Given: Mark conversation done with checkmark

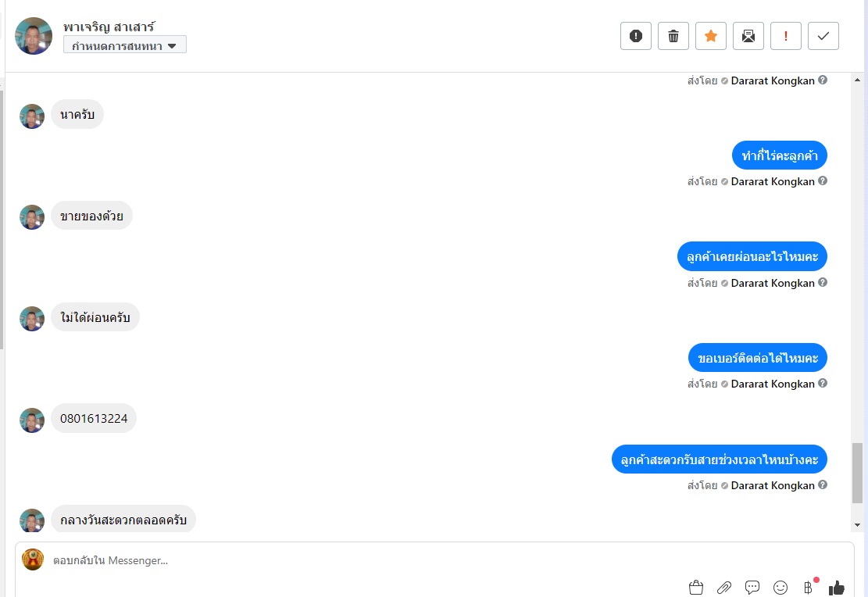Looking at the screenshot, I should pos(823,36).
